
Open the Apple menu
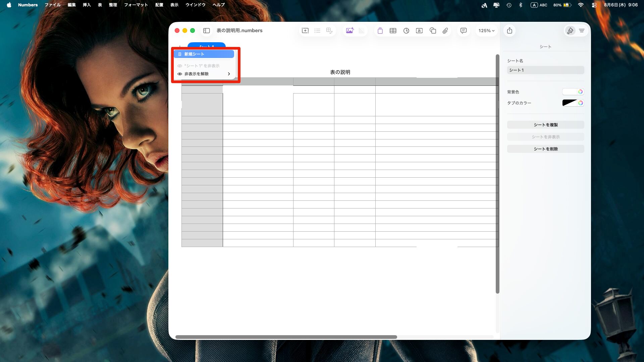tap(9, 5)
